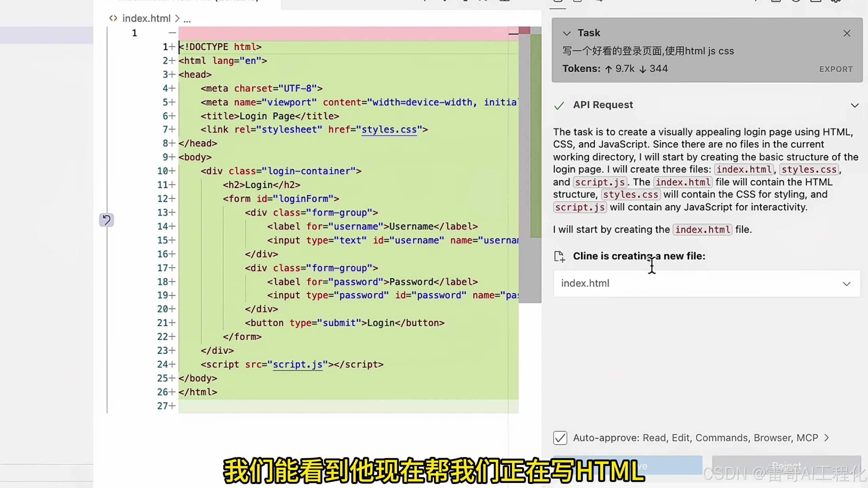Click the revert change arrow in gutter
Screen dimensions: 868x488
point(106,220)
